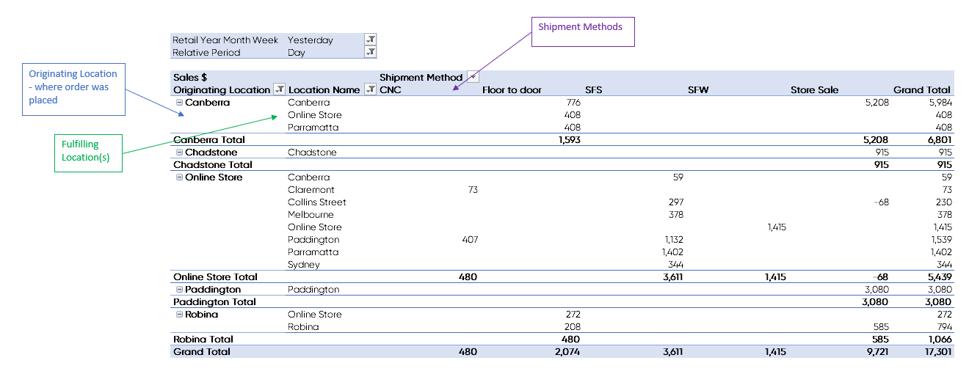Open the Relative Period filter dropdown
The image size is (980, 374).
click(370, 52)
